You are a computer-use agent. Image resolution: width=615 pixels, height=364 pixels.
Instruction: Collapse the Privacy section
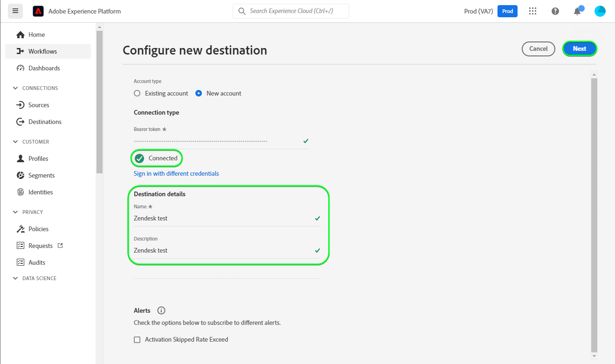coord(16,212)
